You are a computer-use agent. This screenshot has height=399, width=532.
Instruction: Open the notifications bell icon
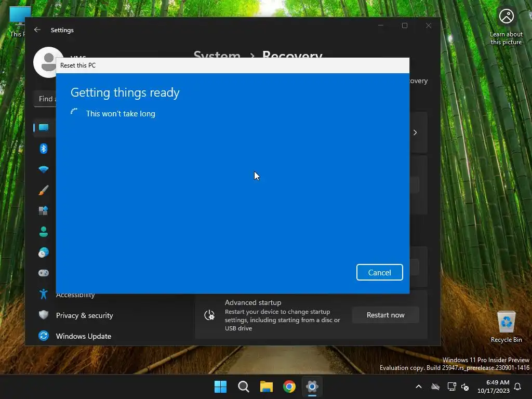(517, 387)
